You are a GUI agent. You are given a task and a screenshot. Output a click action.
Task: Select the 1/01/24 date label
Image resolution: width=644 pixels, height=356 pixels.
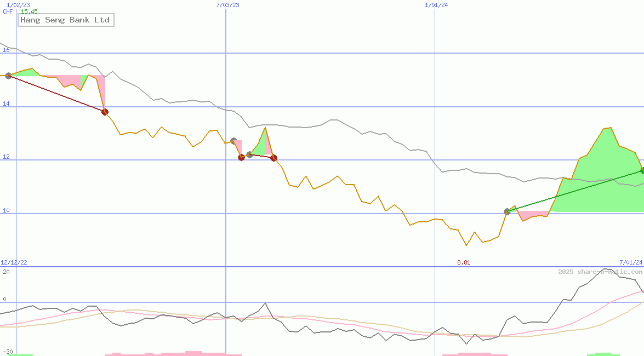click(436, 4)
